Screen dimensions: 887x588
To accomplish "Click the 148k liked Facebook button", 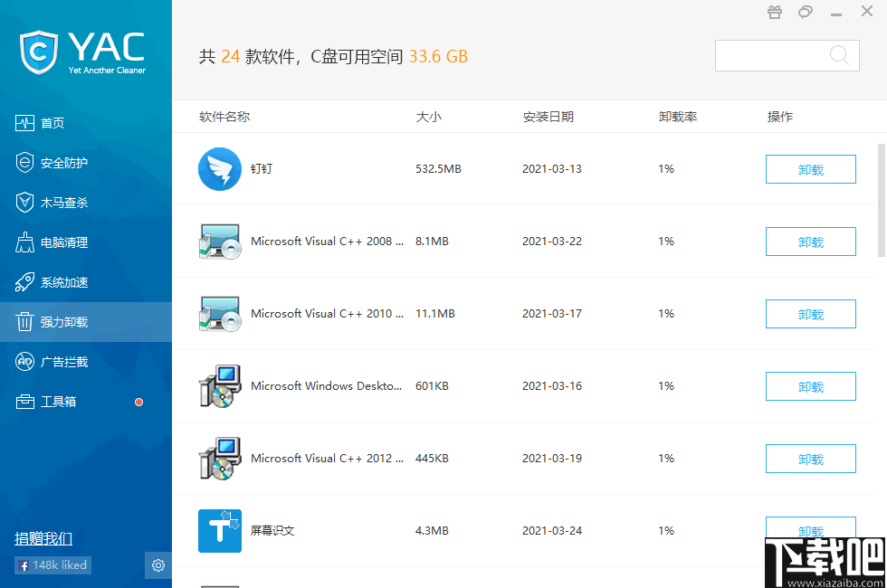I will point(53,565).
